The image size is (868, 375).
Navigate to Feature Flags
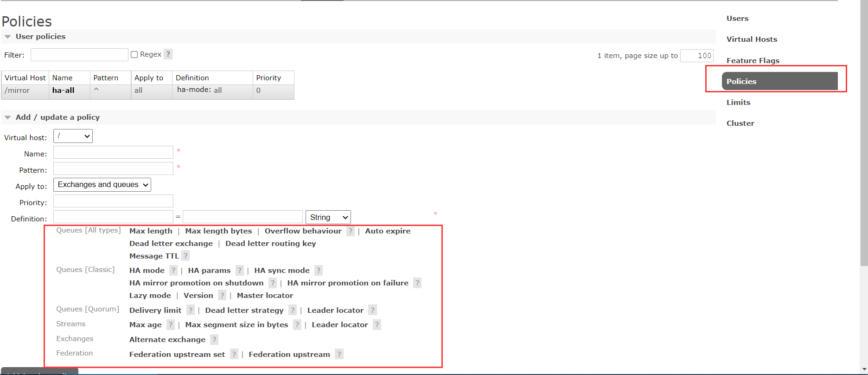tap(753, 60)
